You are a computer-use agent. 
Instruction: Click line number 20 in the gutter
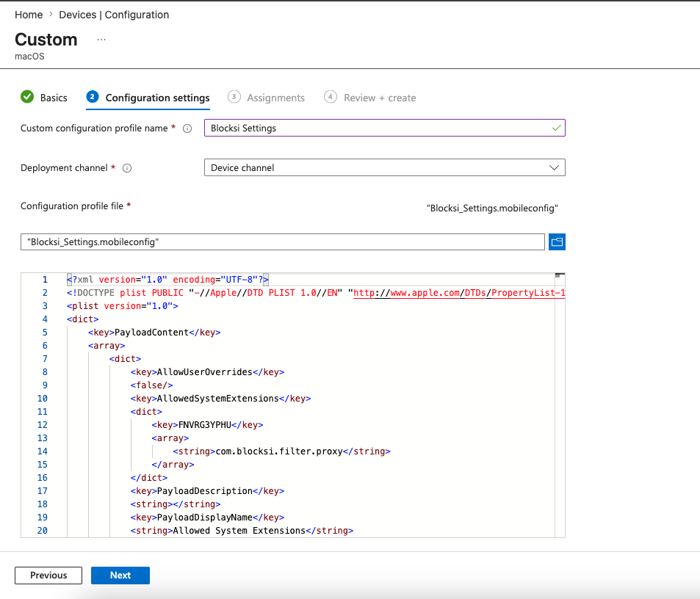click(43, 531)
